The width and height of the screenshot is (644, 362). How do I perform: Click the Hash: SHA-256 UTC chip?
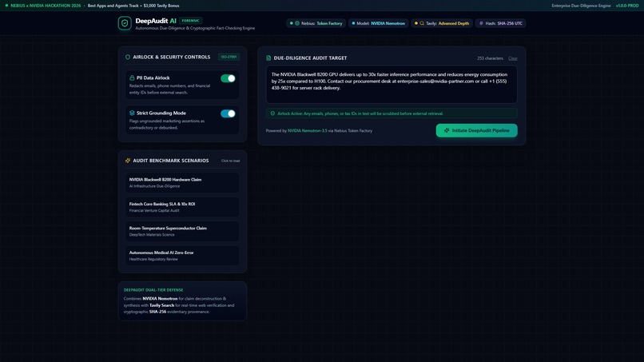(x=501, y=23)
